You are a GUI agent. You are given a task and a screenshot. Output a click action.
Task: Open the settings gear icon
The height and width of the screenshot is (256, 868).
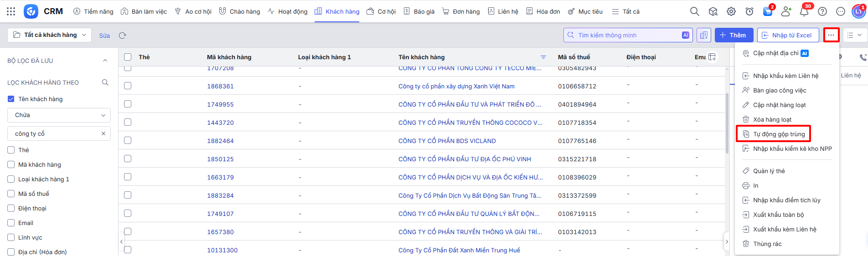tap(731, 11)
